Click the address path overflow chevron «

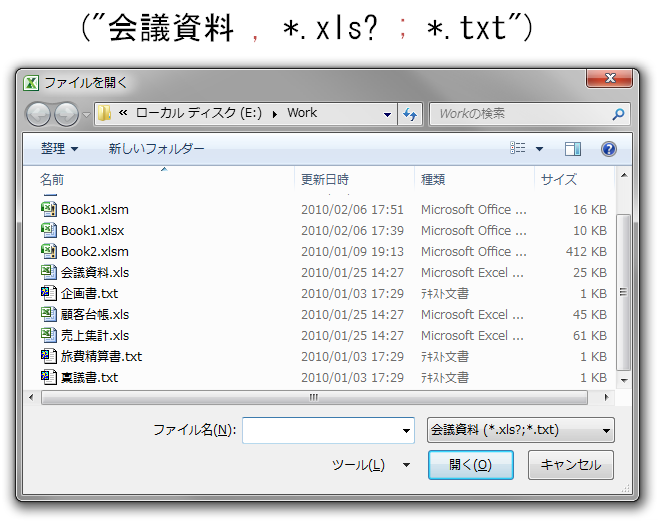123,112
